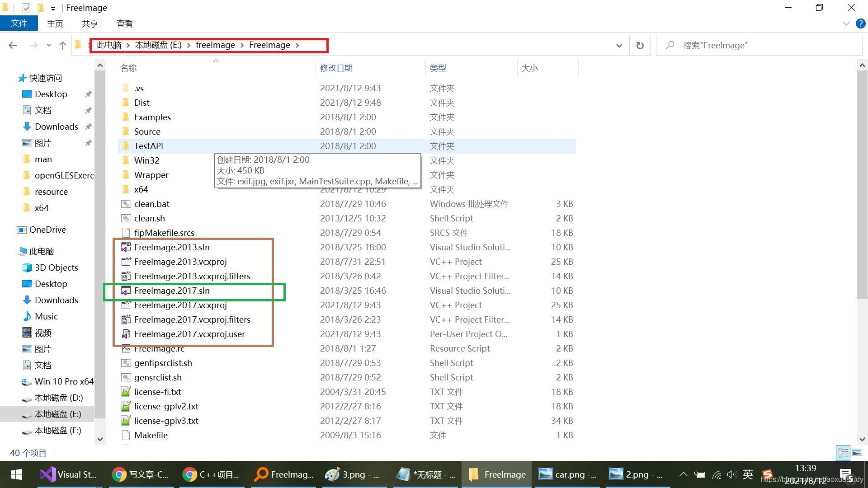Image resolution: width=868 pixels, height=488 pixels.
Task: Select FreeImage.2017.sln solution icon
Action: (x=126, y=291)
